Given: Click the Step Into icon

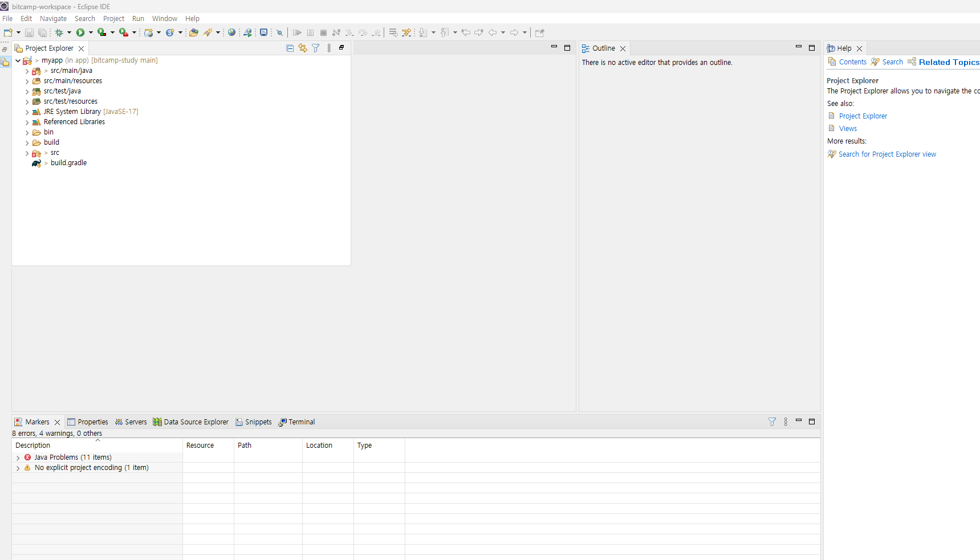Looking at the screenshot, I should click(349, 32).
